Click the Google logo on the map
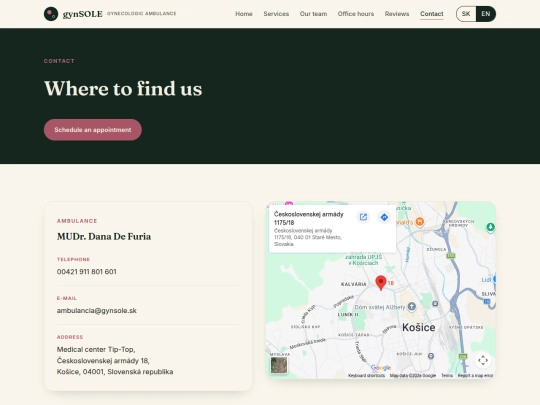This screenshot has width=540, height=405. 381,368
